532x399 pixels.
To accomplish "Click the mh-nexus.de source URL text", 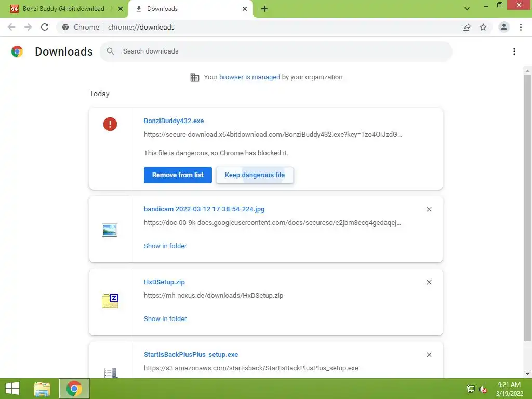I will (214, 296).
